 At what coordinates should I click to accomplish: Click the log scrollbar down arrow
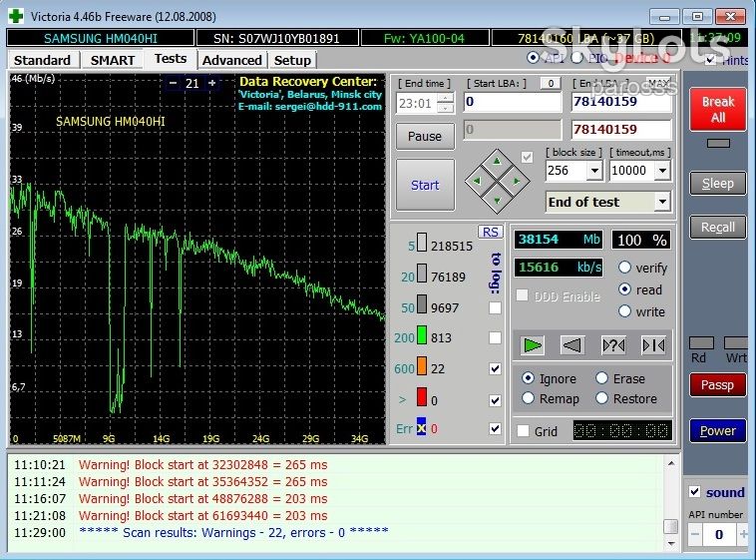pyautogui.click(x=670, y=544)
